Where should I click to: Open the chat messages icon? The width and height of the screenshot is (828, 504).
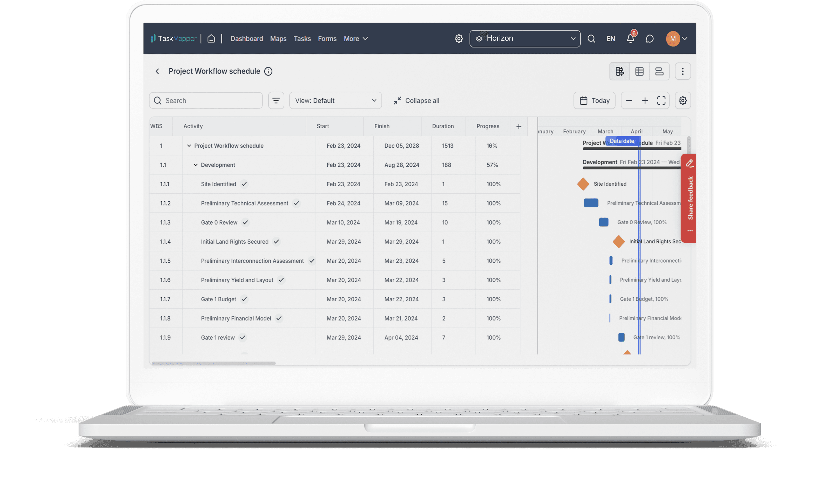click(649, 38)
